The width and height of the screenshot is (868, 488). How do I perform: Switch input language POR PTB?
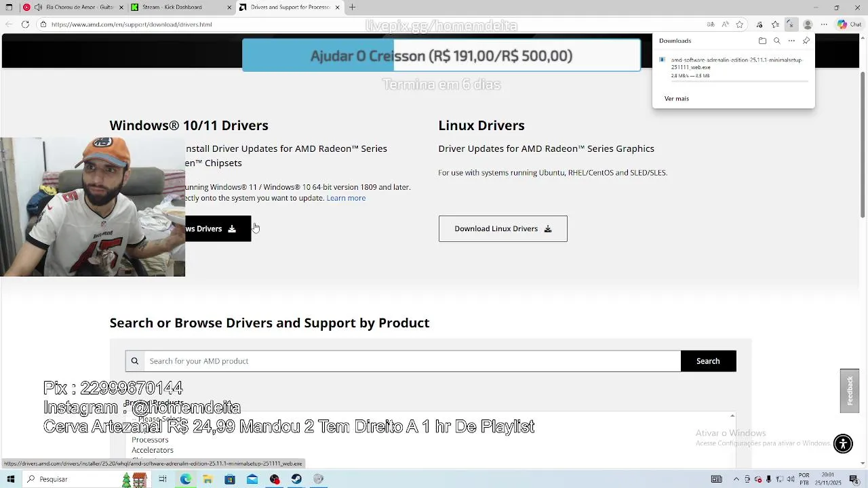[x=804, y=479]
